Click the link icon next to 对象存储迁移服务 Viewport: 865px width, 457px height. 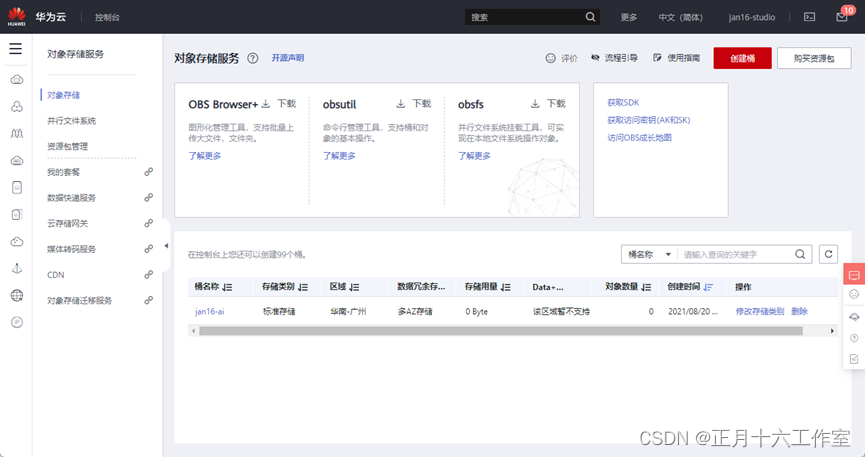[148, 300]
